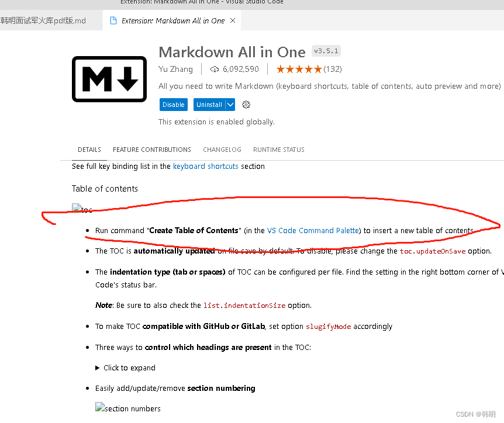
Task: Select the Details tab
Action: tap(89, 150)
